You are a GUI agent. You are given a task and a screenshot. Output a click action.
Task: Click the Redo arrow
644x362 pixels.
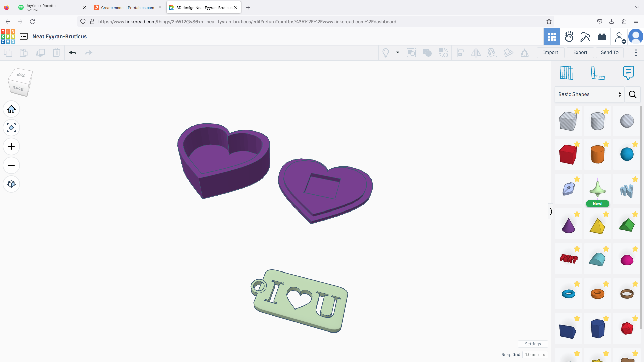[x=89, y=53]
